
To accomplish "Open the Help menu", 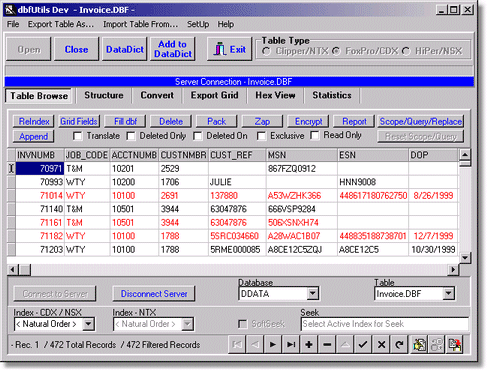I will point(226,24).
